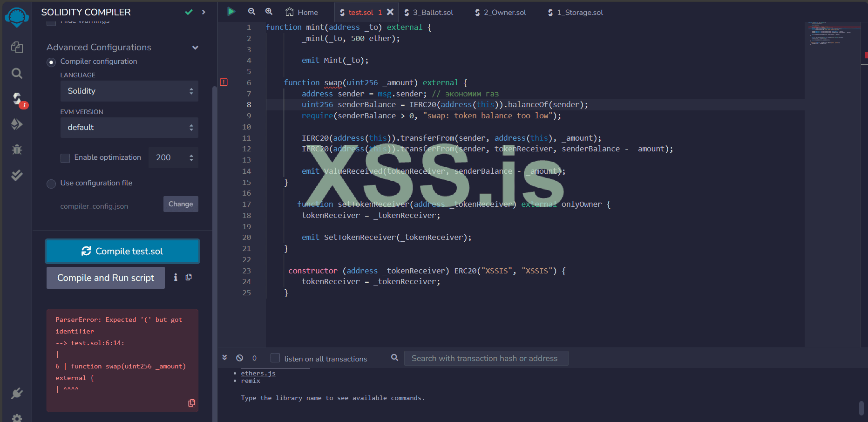This screenshot has height=422, width=868.
Task: Focus the transaction hash search field
Action: (486, 358)
